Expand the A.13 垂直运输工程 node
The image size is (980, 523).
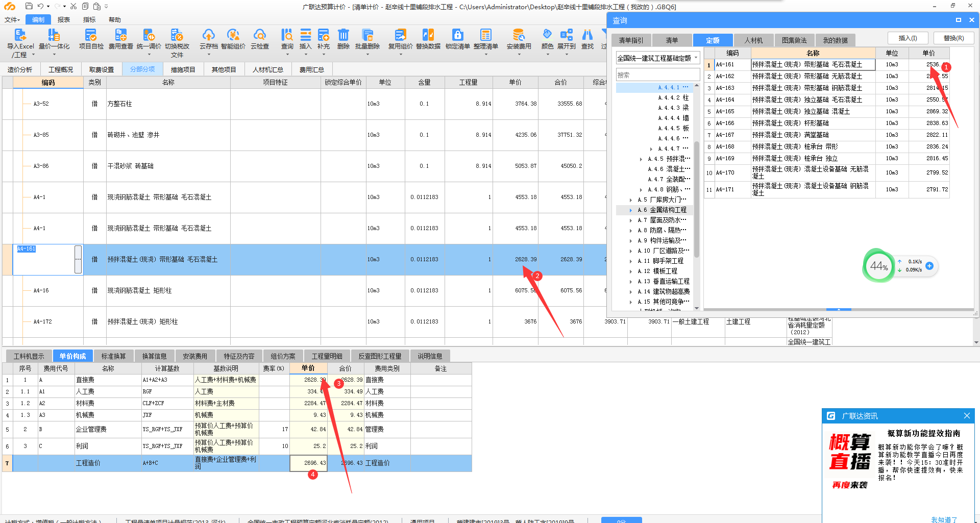click(631, 282)
